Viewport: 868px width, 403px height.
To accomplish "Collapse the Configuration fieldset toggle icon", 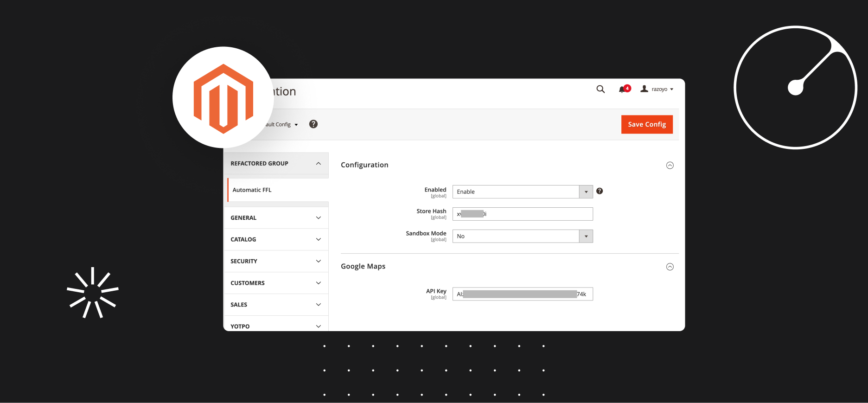I will point(670,165).
